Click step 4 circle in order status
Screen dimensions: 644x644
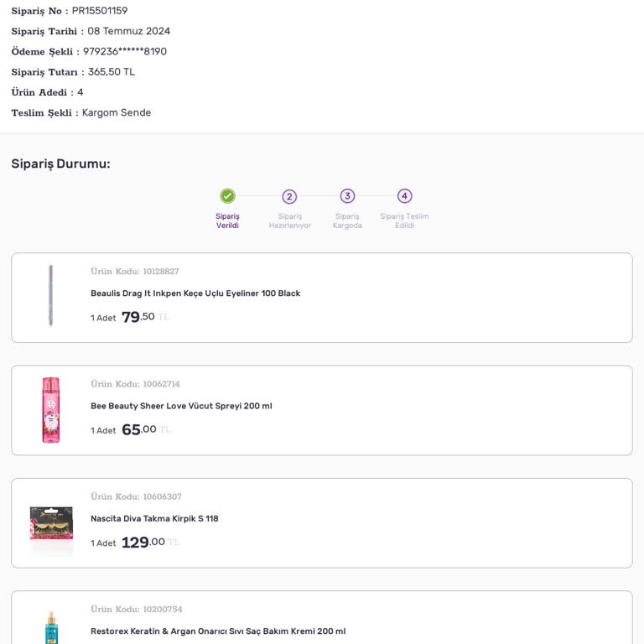[405, 196]
